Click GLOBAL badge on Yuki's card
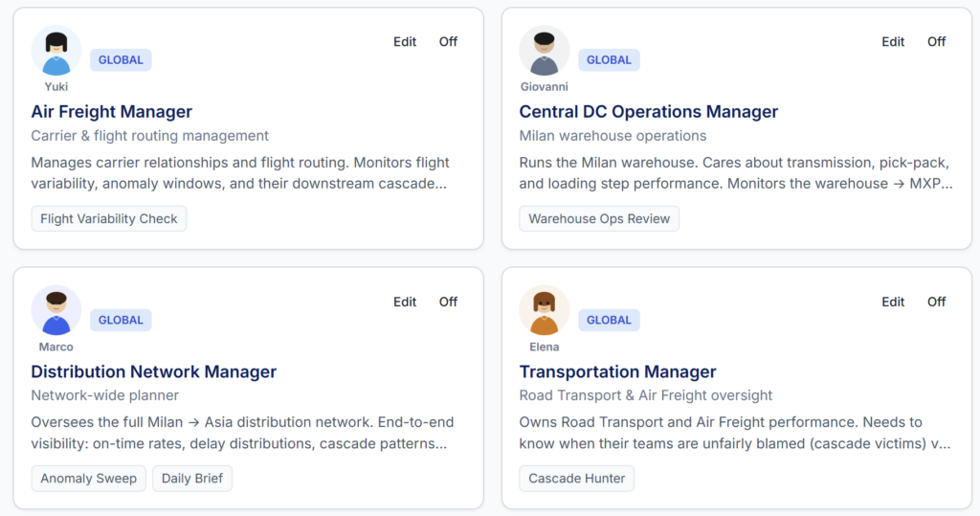Image resolution: width=980 pixels, height=516 pixels. click(121, 60)
